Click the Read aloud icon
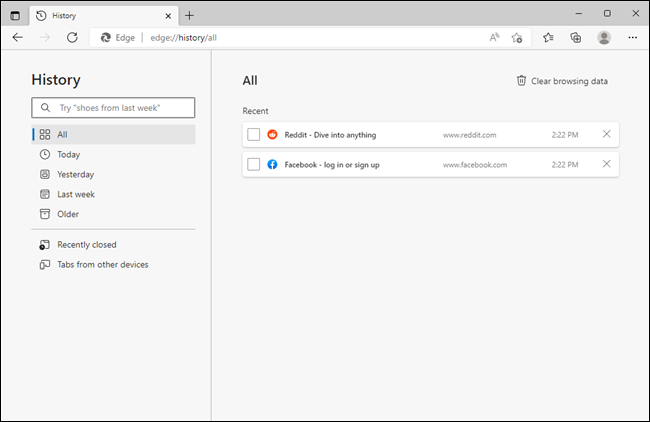The height and width of the screenshot is (422, 650). tap(494, 38)
